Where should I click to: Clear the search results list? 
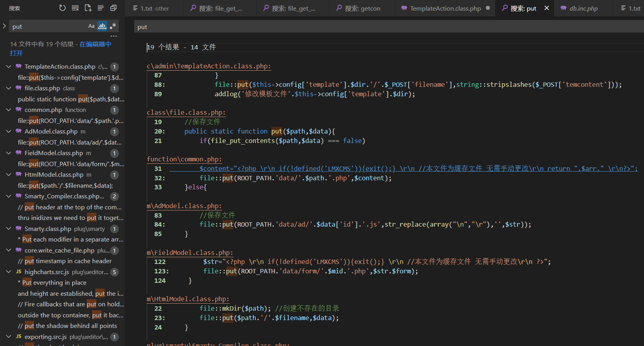[x=75, y=8]
